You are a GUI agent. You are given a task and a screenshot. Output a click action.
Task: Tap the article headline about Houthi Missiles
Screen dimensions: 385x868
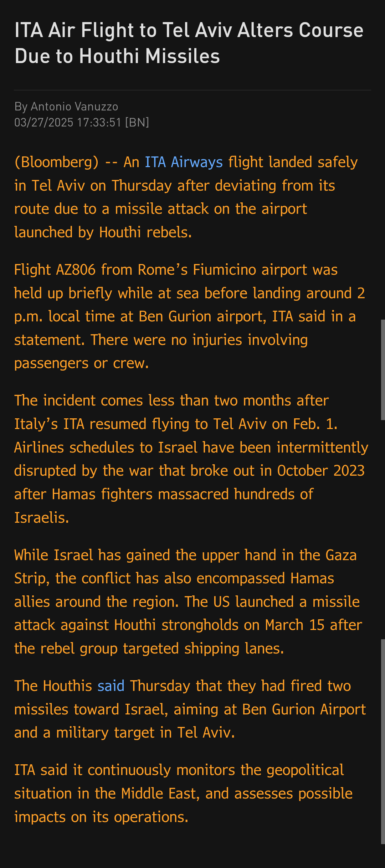click(x=189, y=43)
